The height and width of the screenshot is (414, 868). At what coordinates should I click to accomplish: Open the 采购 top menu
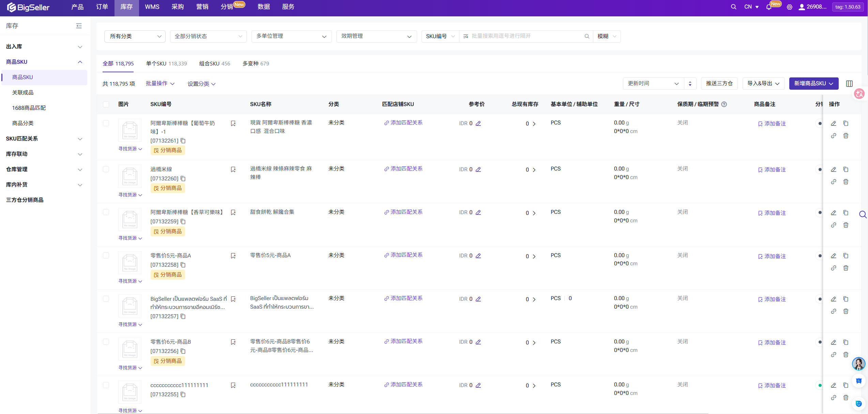click(178, 7)
